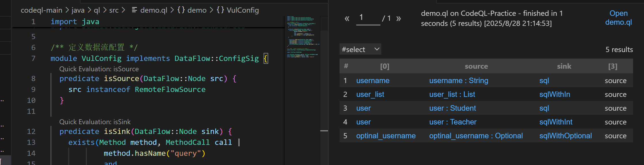Click the results page number input field

coord(368,18)
